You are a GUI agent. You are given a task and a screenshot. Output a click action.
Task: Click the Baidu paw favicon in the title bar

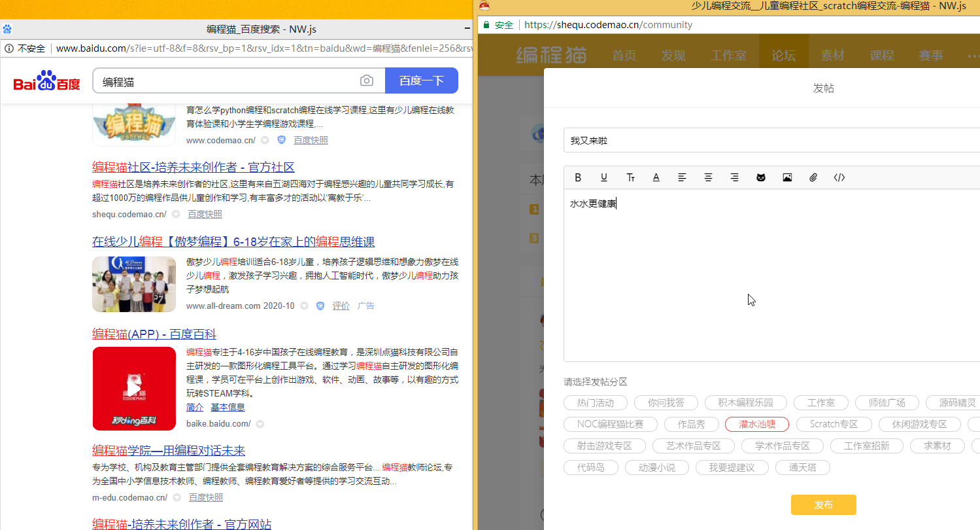pyautogui.click(x=7, y=29)
